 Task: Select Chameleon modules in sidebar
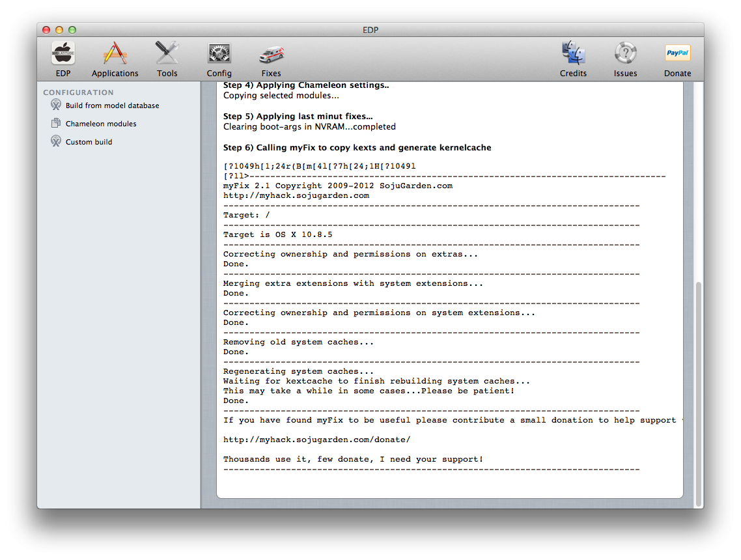click(x=101, y=124)
